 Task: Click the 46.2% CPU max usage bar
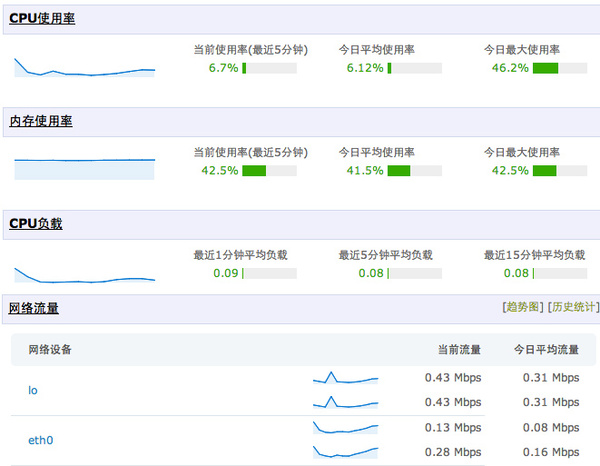[x=560, y=68]
